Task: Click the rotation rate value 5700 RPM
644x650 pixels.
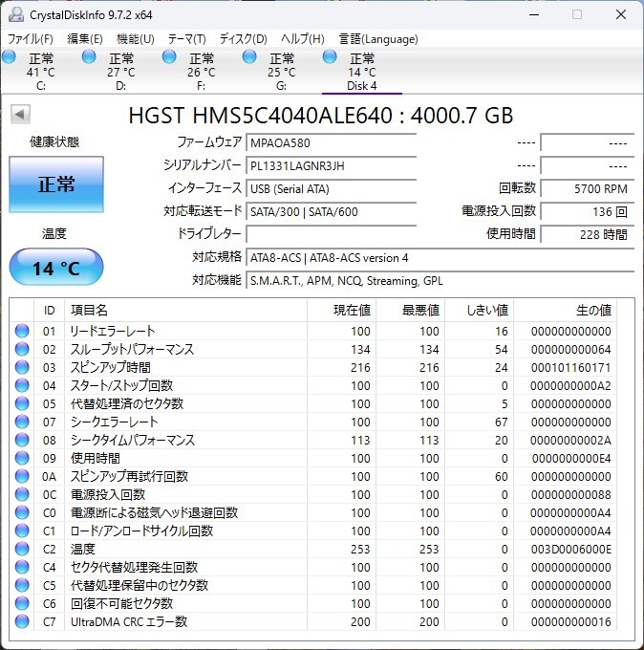Action: [x=588, y=188]
